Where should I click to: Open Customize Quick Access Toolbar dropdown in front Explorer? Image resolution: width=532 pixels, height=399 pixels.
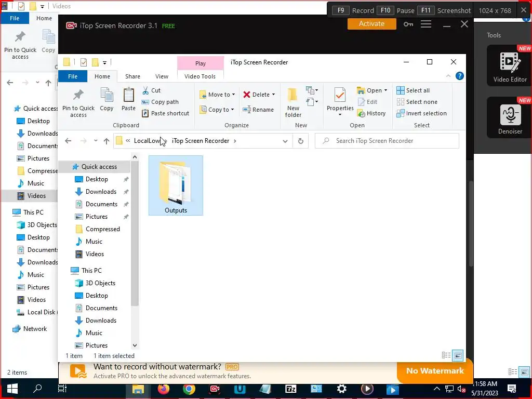[x=104, y=62]
